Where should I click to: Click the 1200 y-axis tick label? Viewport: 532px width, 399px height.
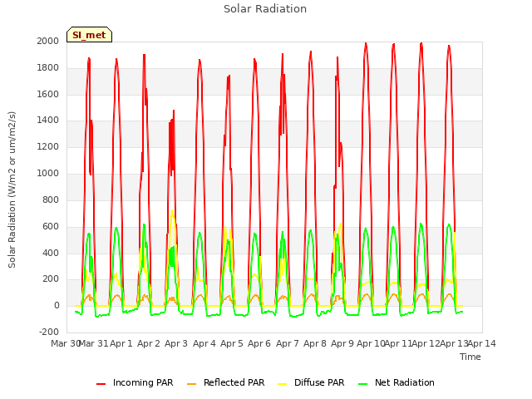click(48, 147)
